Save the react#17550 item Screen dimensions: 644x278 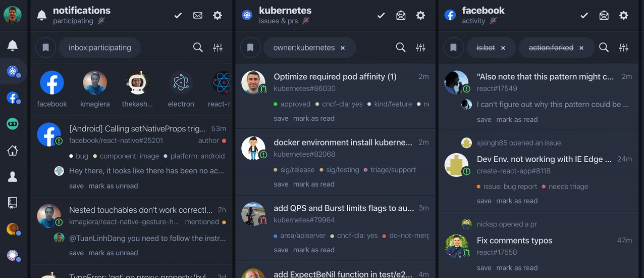coord(484,268)
